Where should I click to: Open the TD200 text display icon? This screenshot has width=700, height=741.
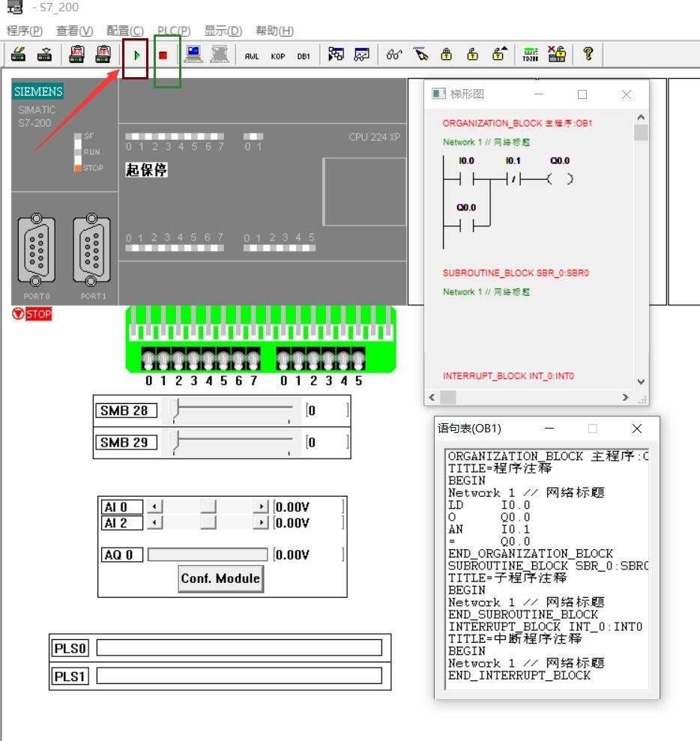(x=531, y=55)
